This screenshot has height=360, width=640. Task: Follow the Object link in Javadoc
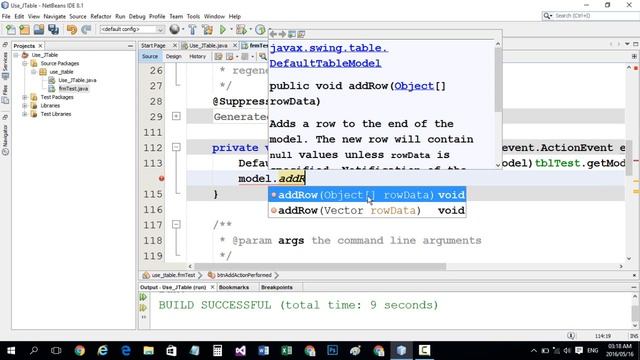(x=414, y=86)
